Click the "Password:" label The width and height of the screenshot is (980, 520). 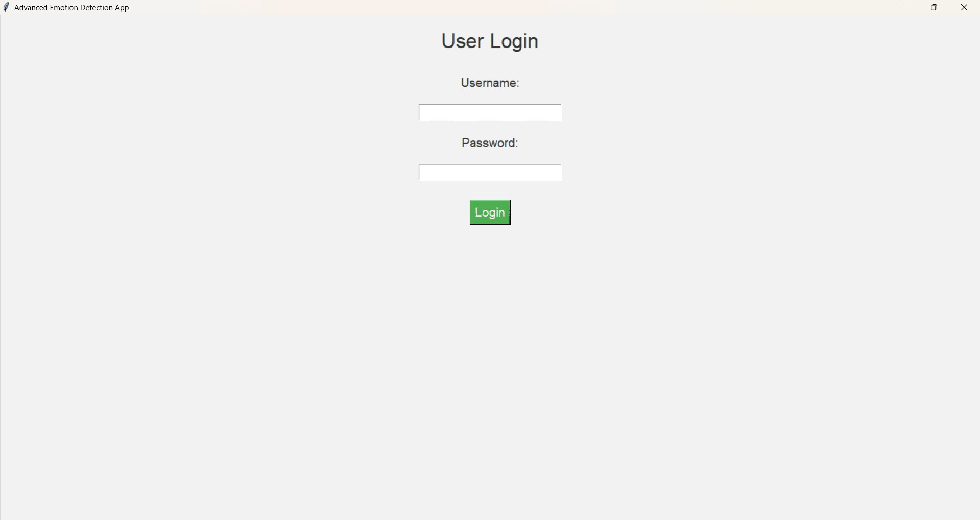tap(490, 143)
